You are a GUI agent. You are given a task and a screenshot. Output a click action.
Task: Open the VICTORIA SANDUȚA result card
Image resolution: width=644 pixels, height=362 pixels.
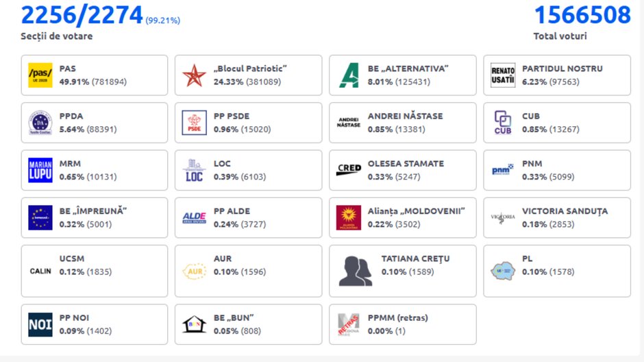pyautogui.click(x=557, y=217)
